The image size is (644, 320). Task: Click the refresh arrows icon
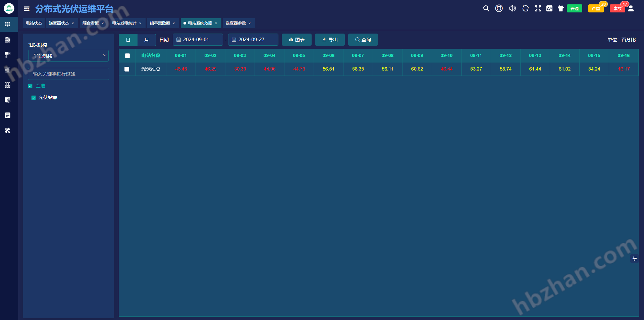click(x=525, y=9)
